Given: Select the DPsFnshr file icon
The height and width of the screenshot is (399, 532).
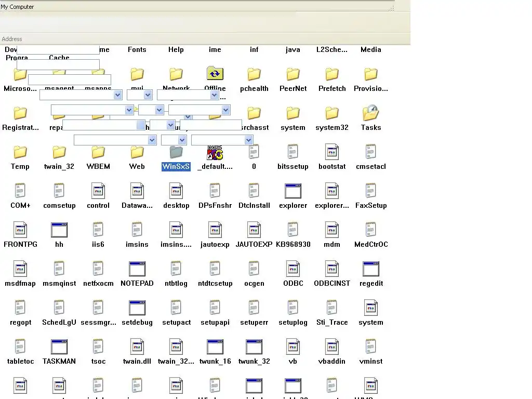Looking at the screenshot, I should [215, 190].
